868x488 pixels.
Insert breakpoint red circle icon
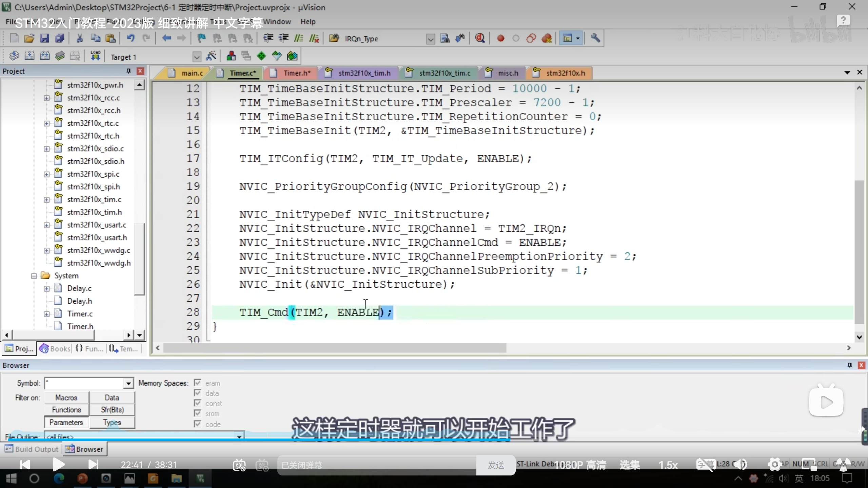[500, 38]
